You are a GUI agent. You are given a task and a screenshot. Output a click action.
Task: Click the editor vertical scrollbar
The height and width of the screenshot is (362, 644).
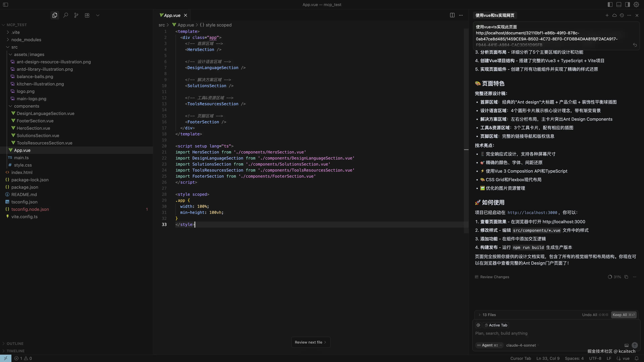coord(466,131)
